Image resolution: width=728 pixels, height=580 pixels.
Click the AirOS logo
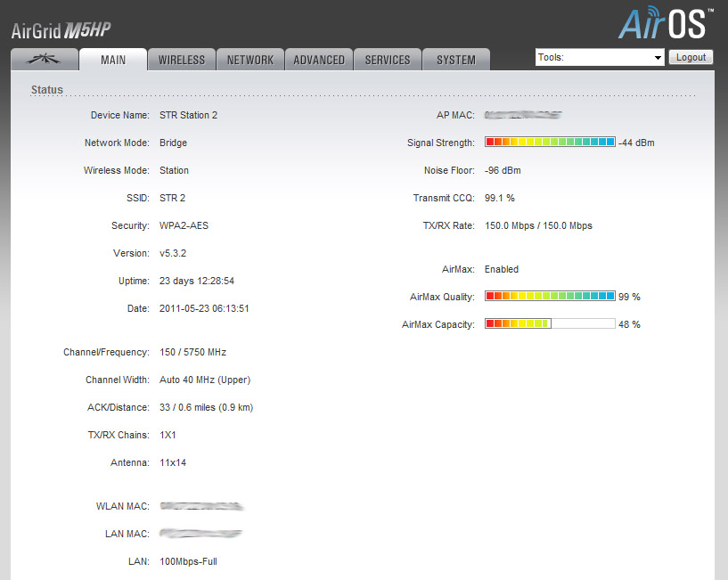pyautogui.click(x=666, y=23)
